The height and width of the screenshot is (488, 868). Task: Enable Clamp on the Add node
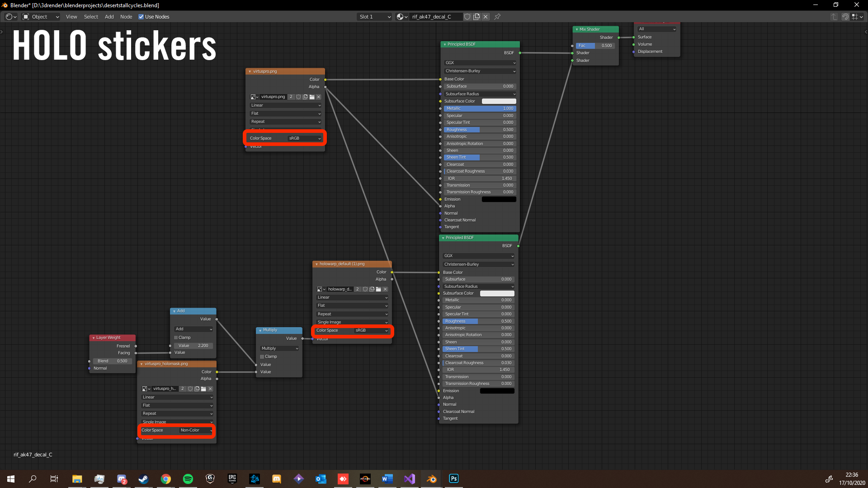tap(176, 338)
